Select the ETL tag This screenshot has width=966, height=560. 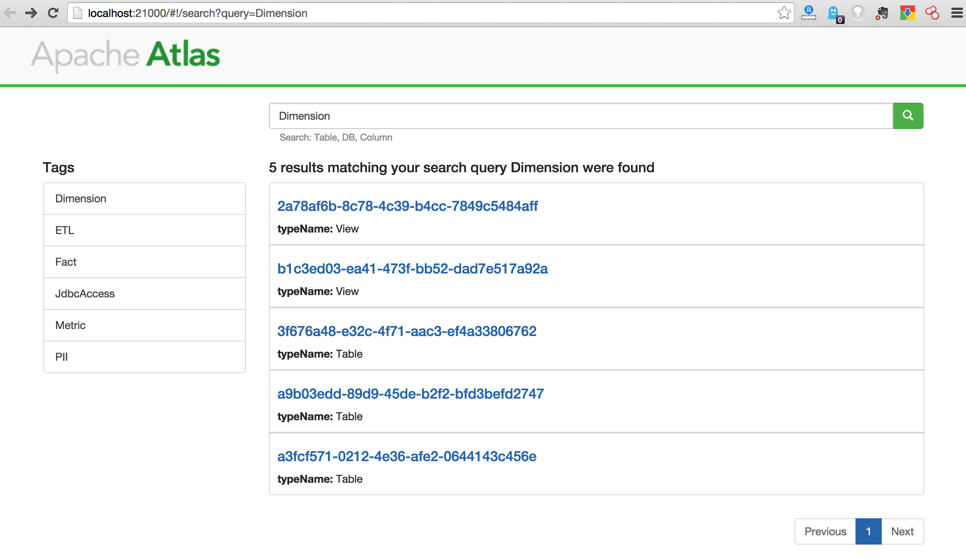point(144,230)
